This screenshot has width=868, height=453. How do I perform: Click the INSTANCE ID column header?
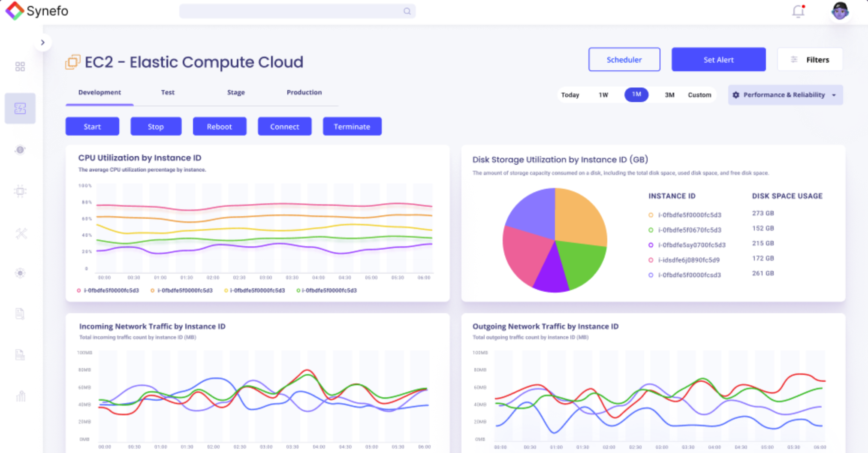pyautogui.click(x=672, y=196)
